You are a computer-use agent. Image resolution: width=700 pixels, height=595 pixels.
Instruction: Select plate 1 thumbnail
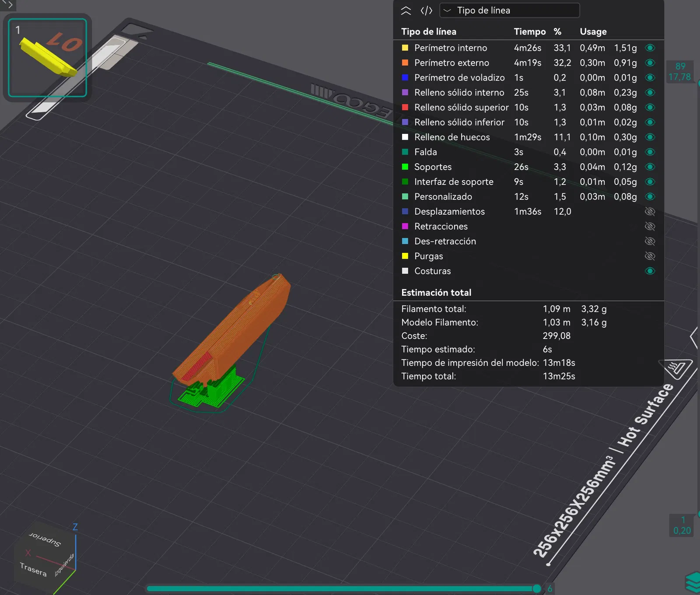point(48,58)
